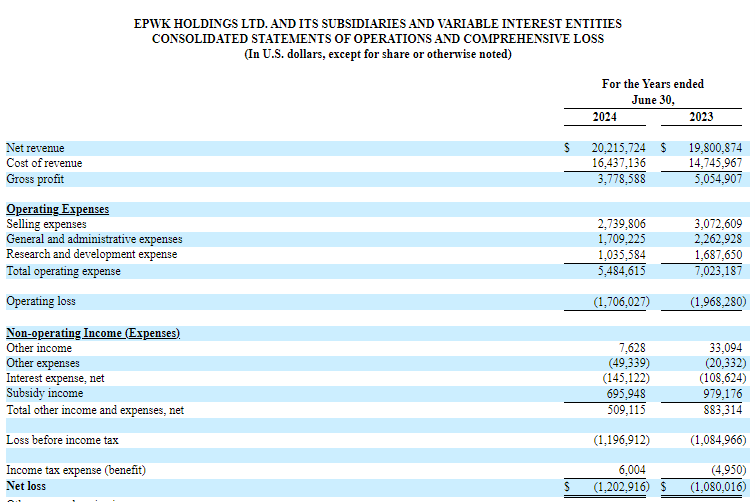Select selling expenses 2,739,806
Viewport: 755px width, 502px height.
[621, 224]
